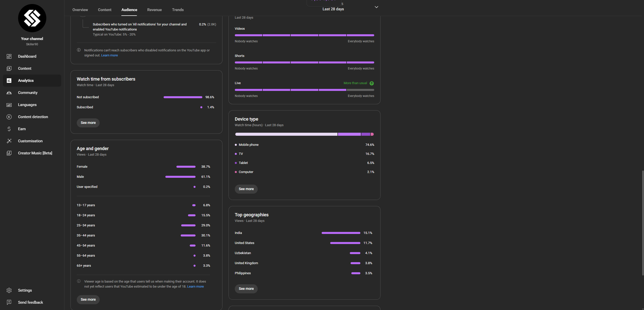Switch to the Revenue tab
Screen dimensions: 644x310
(155, 10)
